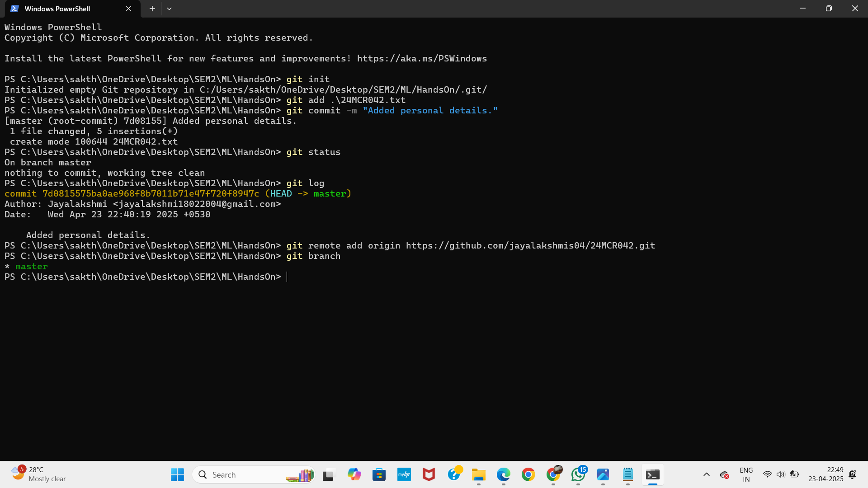The height and width of the screenshot is (488, 868).
Task: Open the weather widget 28°C Mostly clear
Action: 39,474
